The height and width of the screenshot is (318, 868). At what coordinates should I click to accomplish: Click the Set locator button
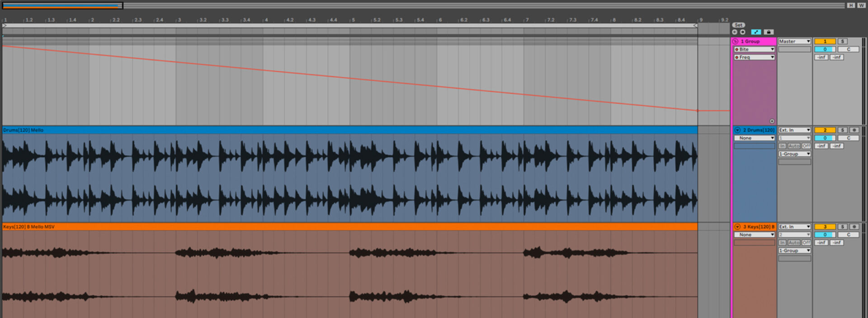pyautogui.click(x=739, y=25)
